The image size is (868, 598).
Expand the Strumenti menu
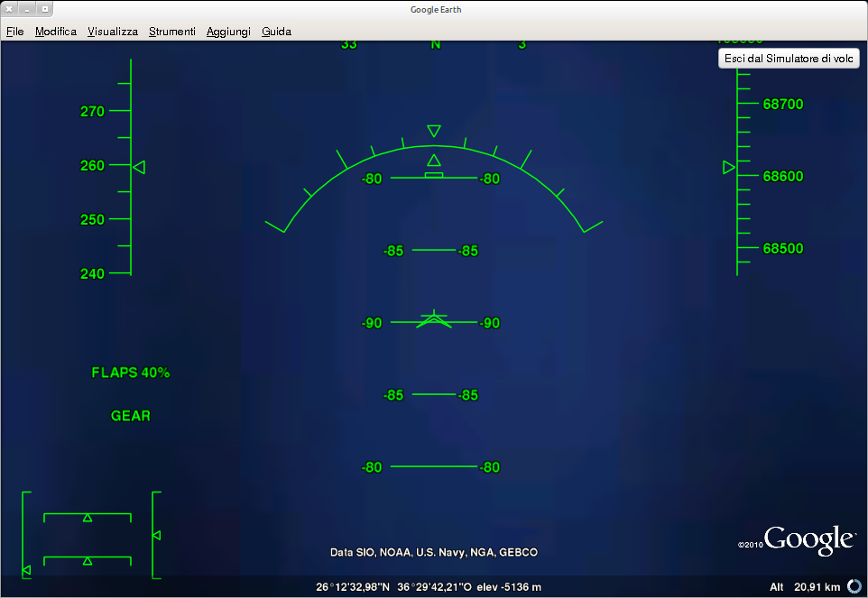tap(171, 32)
